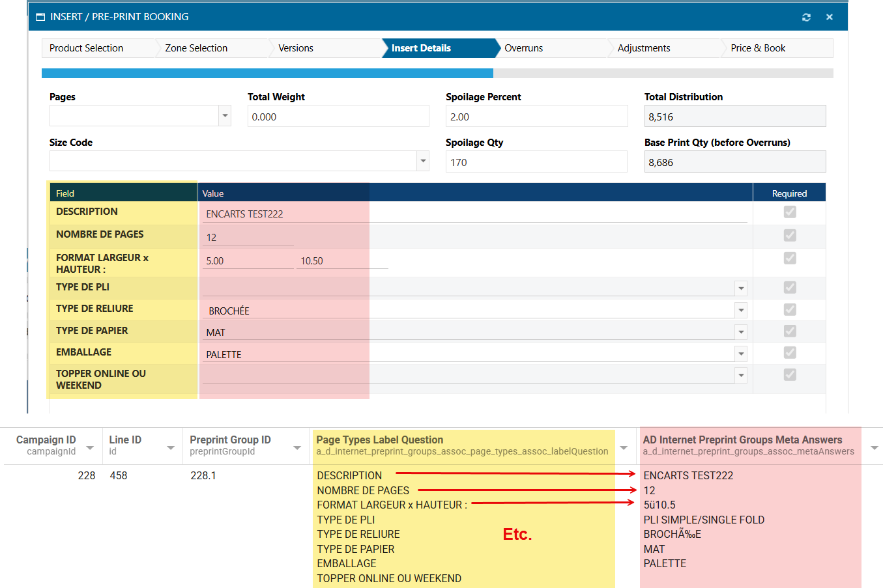The image size is (883, 588).
Task: Toggle the DESCRIPTION required checkbox
Action: click(790, 212)
